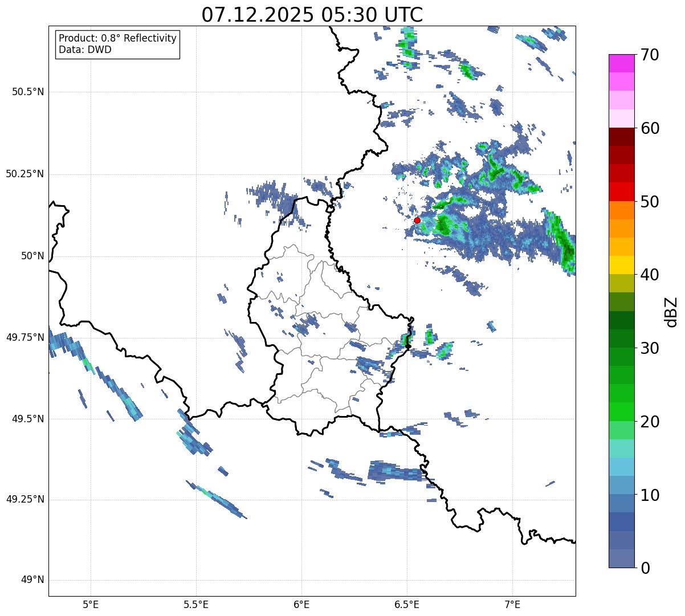Click the latitude label 50.5°N
The image size is (685, 616).
(28, 92)
